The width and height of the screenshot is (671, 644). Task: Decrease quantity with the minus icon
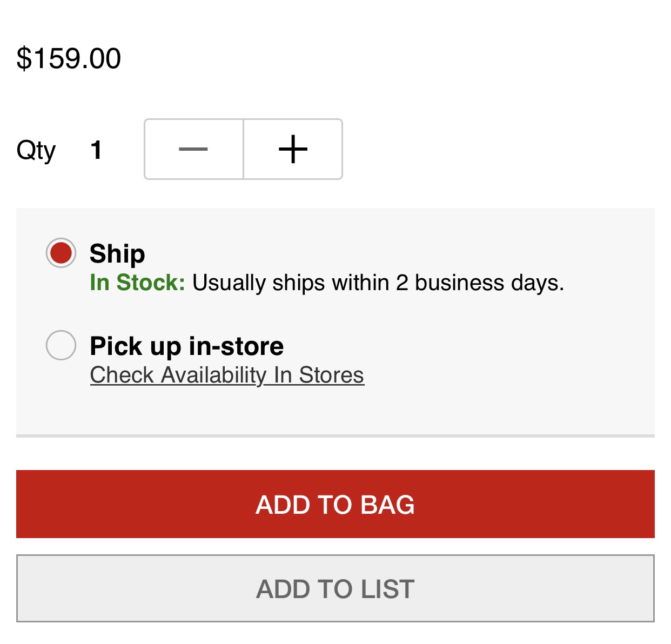193,149
